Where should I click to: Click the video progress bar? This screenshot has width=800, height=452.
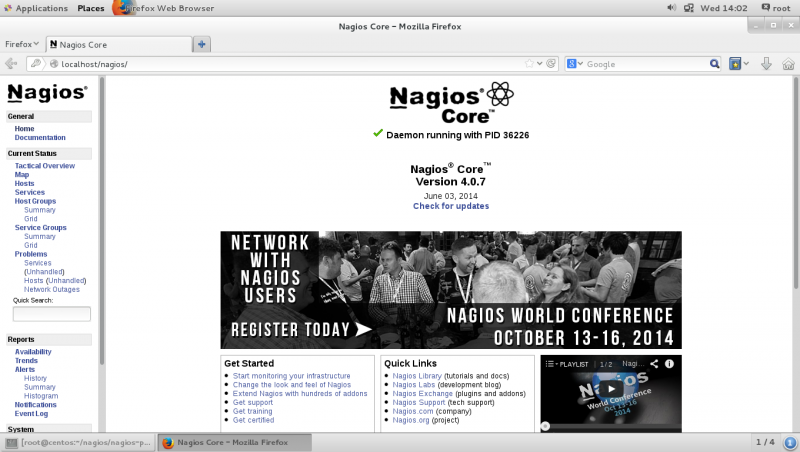point(611,425)
